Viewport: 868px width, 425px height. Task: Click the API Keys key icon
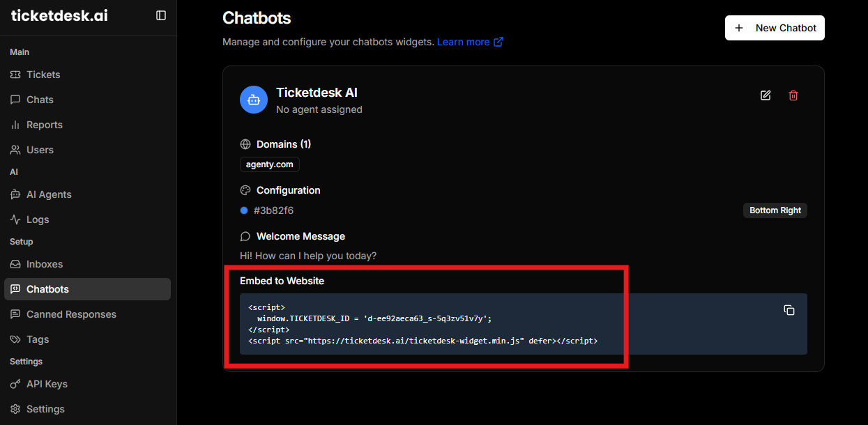click(x=15, y=384)
